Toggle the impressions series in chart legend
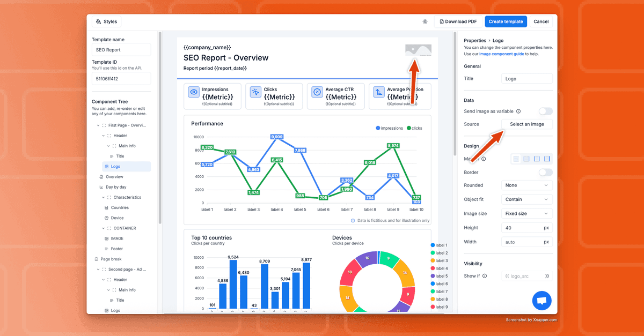The width and height of the screenshot is (644, 336). tap(389, 129)
